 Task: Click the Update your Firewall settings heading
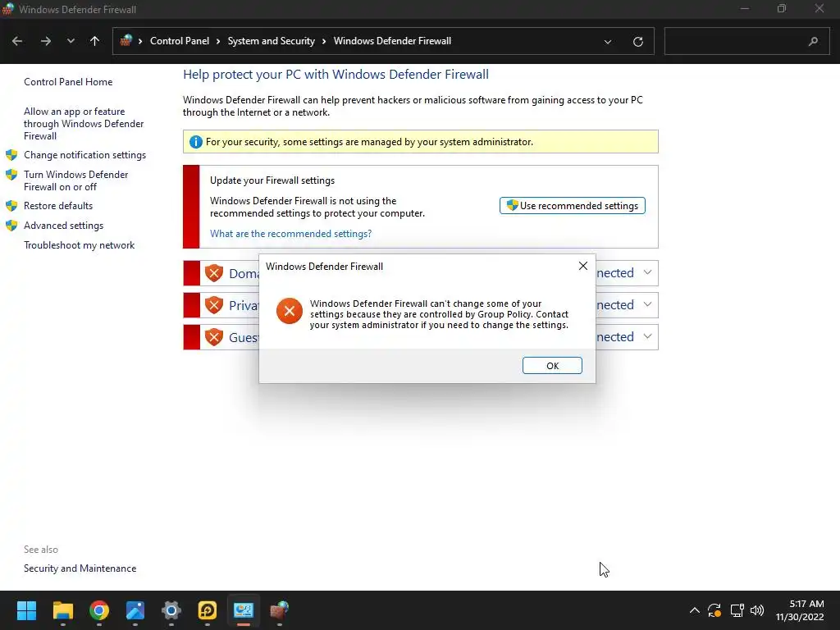[272, 180]
